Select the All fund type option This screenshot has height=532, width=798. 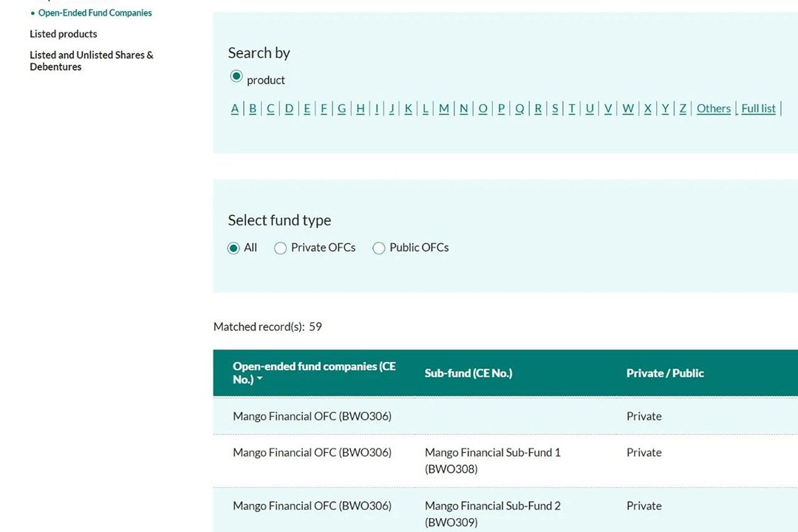click(233, 248)
